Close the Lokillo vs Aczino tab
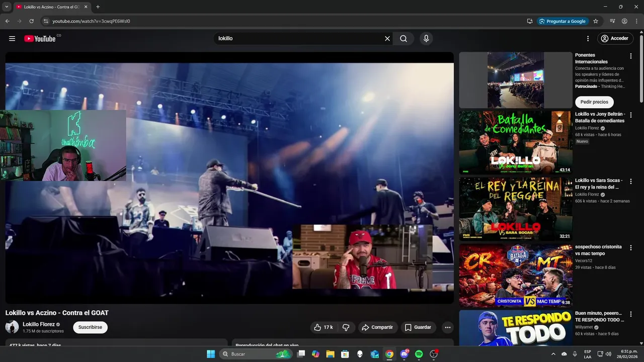The width and height of the screenshot is (644, 362). pyautogui.click(x=86, y=7)
